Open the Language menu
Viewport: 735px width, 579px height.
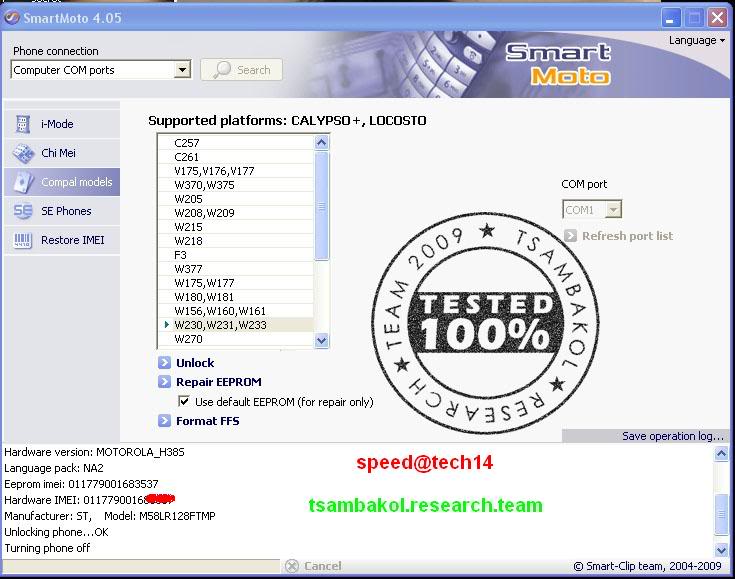[697, 40]
